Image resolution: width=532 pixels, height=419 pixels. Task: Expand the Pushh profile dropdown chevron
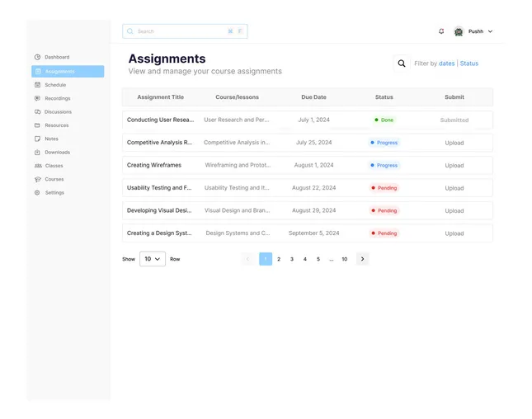pyautogui.click(x=490, y=31)
